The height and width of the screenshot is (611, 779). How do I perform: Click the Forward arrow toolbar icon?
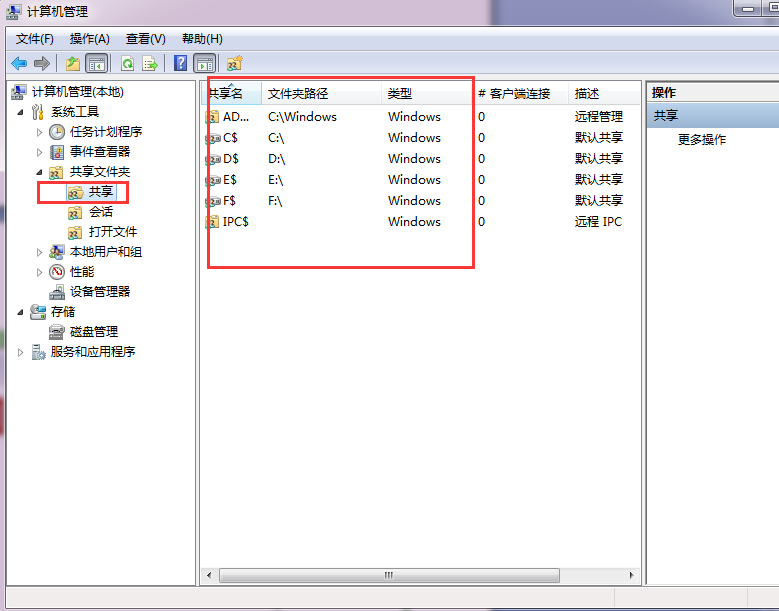(42, 64)
